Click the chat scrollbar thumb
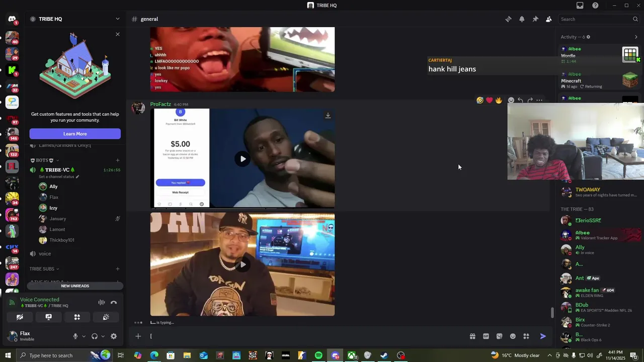 [552, 313]
